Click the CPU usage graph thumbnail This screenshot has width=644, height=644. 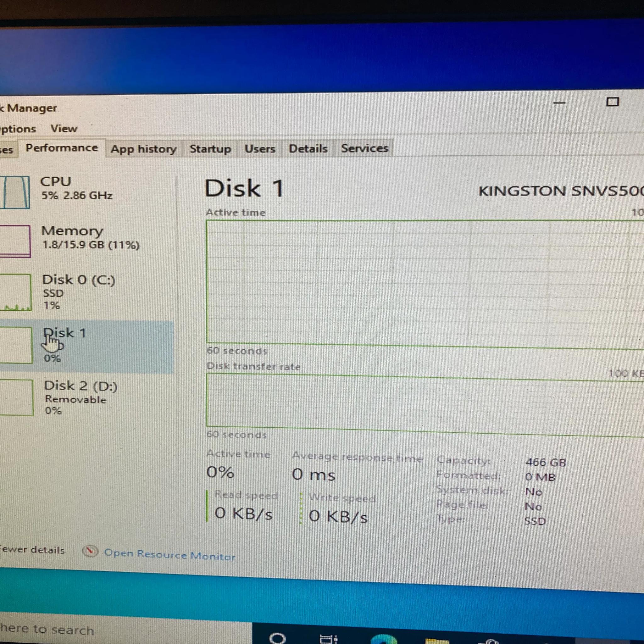tap(15, 193)
